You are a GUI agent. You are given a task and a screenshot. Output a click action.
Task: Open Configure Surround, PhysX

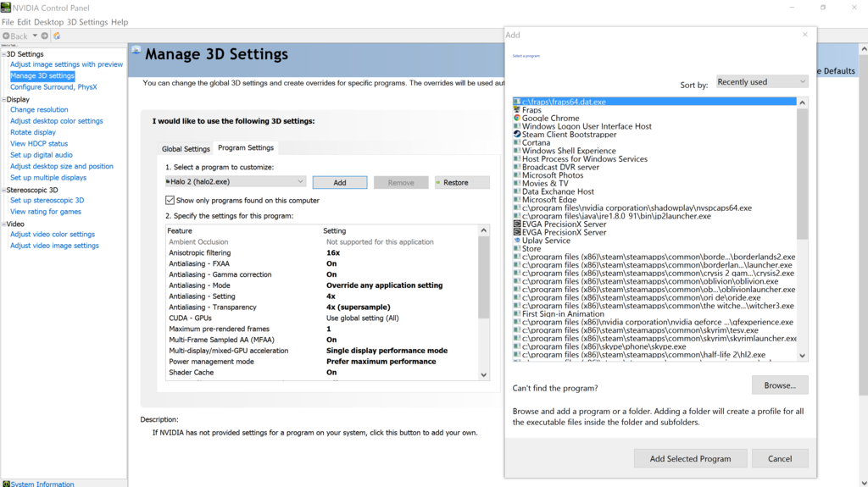tap(53, 87)
